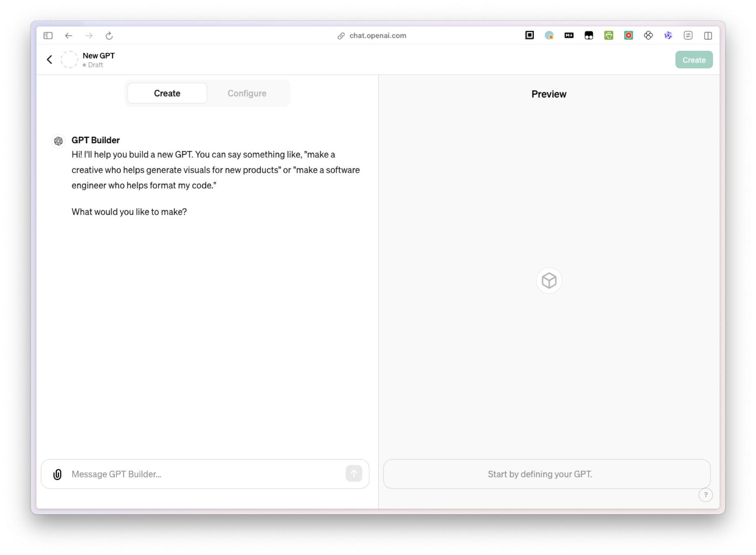Toggle the browser sidebar icon
The height and width of the screenshot is (555, 756).
(x=48, y=36)
